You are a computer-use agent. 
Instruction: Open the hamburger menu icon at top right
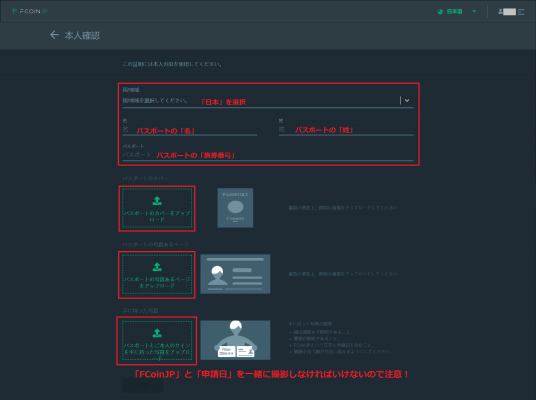[521, 12]
